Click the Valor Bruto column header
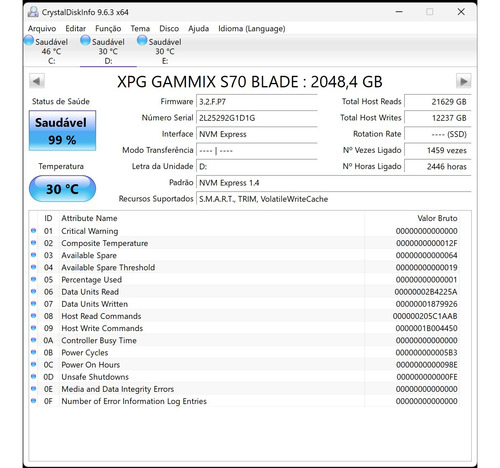The height and width of the screenshot is (468, 500). [x=437, y=218]
